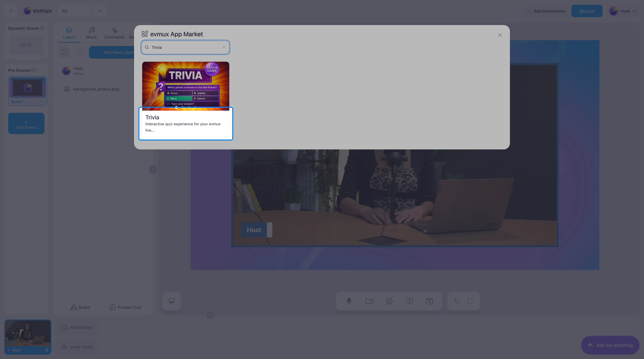This screenshot has width=644, height=359.
Task: Click the Record button
Action: click(x=587, y=11)
